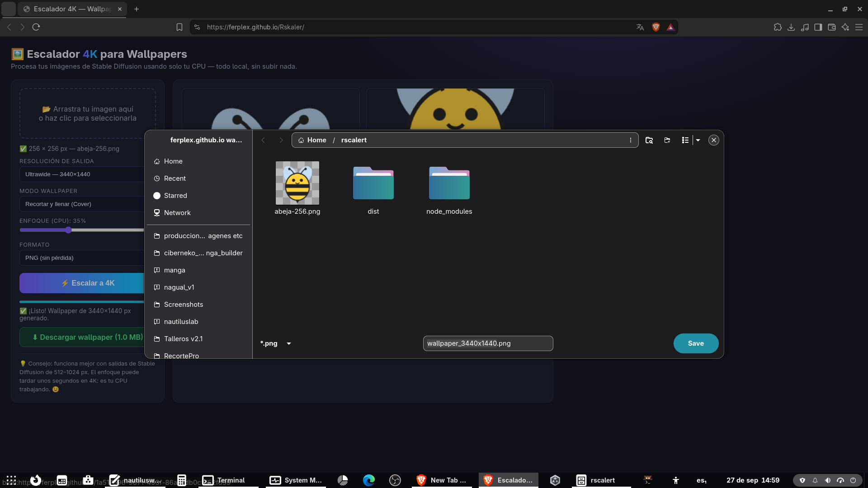Click the page translate icon
The image size is (868, 488).
point(640,27)
